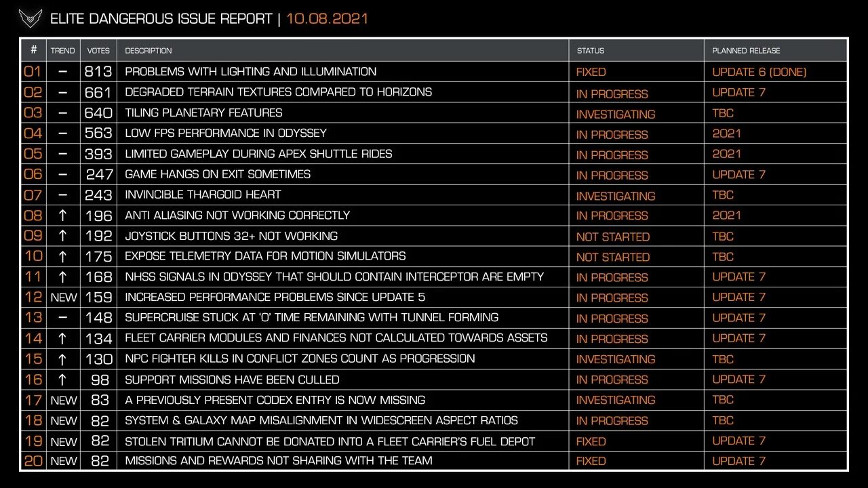This screenshot has height=488, width=868.
Task: Click the VOTES column header
Action: click(98, 51)
